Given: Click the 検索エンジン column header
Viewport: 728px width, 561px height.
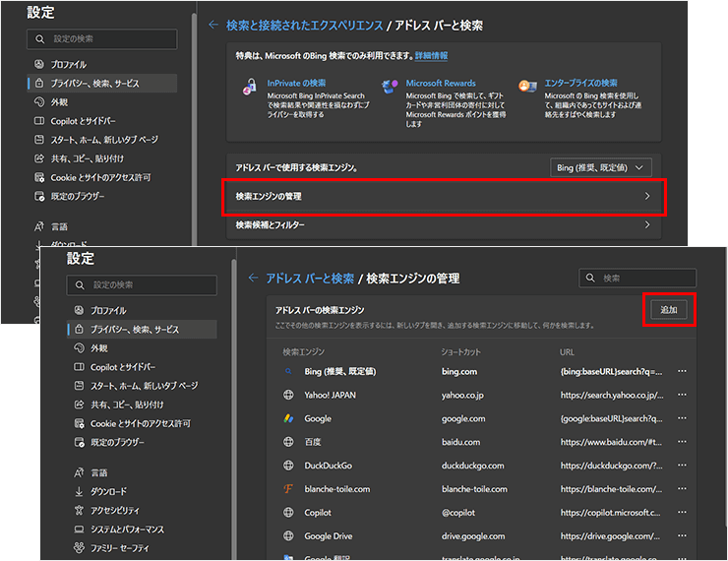Looking at the screenshot, I should click(x=304, y=352).
